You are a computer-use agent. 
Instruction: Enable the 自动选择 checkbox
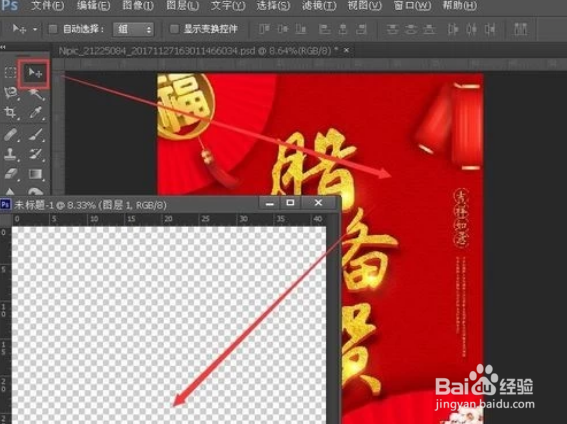pos(53,29)
